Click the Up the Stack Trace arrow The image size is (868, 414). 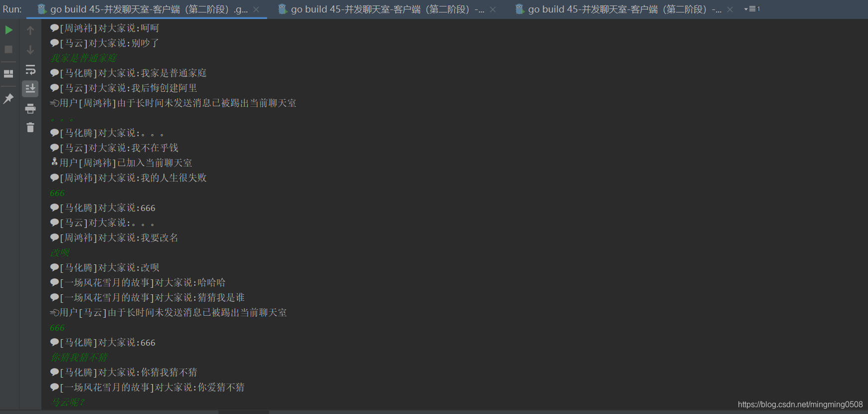[x=30, y=30]
